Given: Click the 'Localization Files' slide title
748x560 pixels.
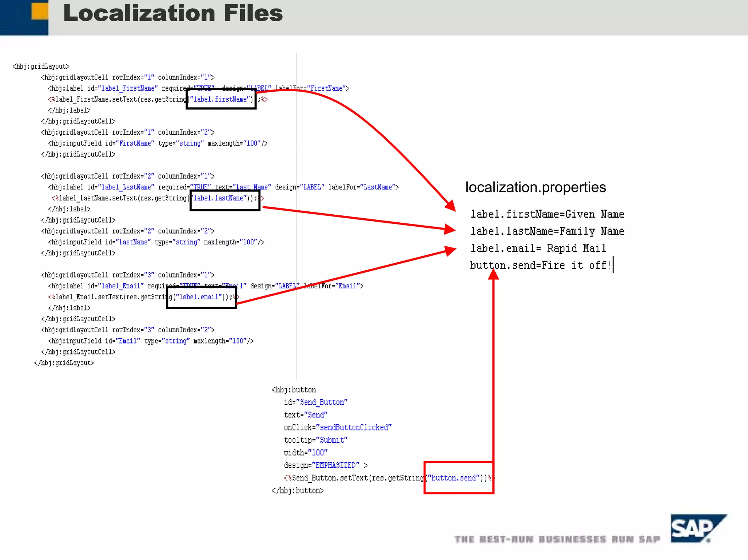Looking at the screenshot, I should (x=173, y=13).
